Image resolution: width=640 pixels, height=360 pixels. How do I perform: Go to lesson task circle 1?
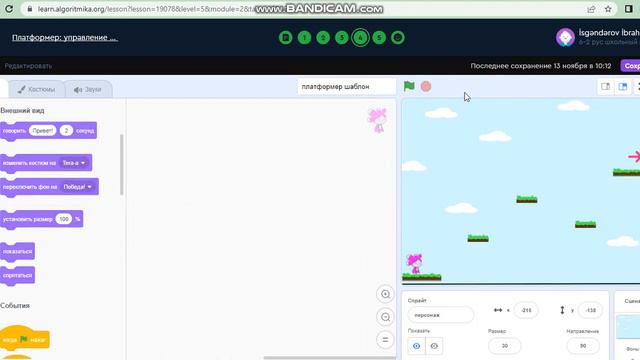(304, 38)
